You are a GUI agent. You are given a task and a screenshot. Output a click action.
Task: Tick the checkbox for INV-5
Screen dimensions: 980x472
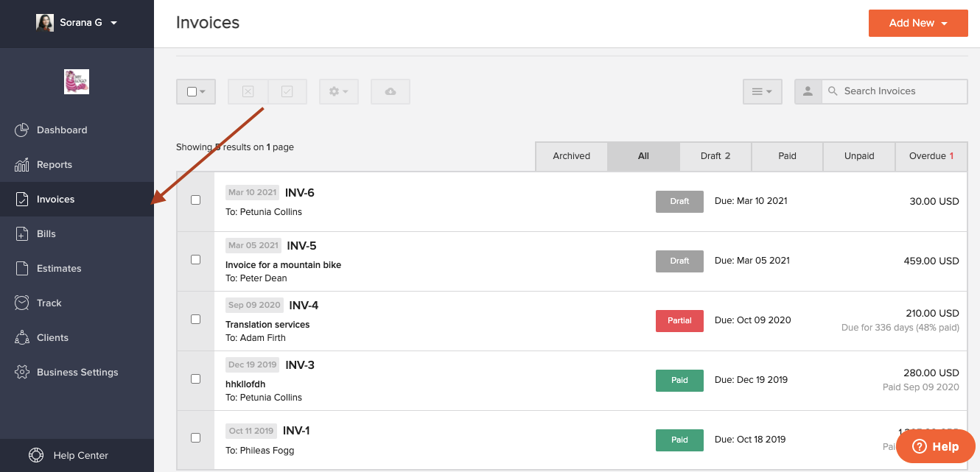(195, 259)
